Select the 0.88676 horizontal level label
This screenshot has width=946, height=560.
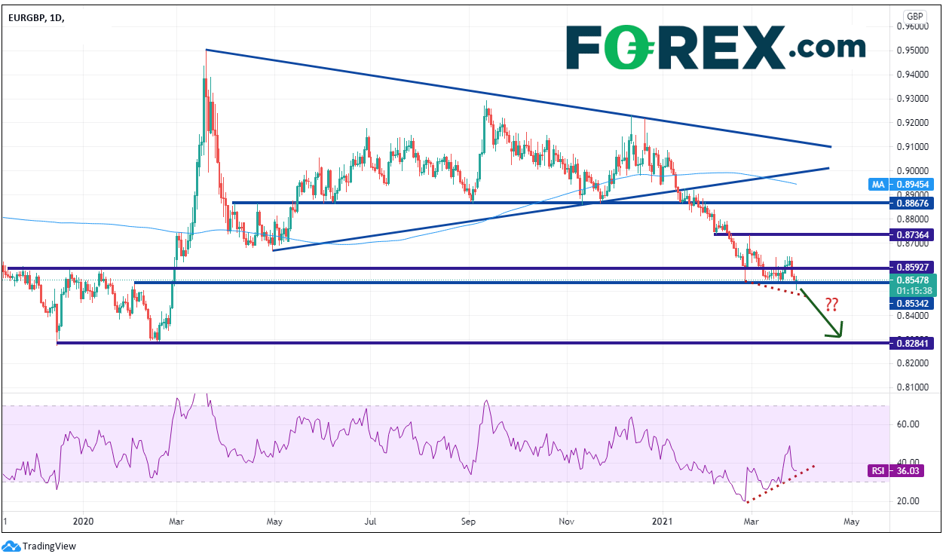click(913, 203)
